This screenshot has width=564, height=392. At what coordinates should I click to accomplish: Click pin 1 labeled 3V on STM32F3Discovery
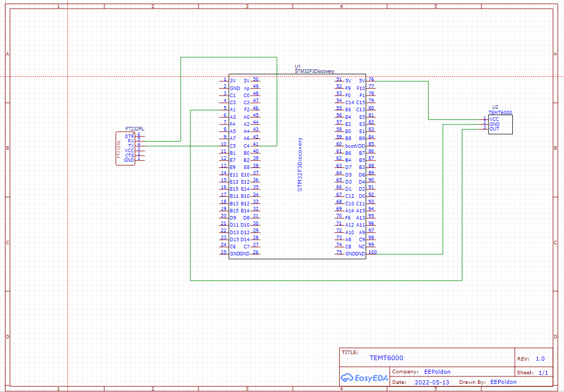[224, 81]
